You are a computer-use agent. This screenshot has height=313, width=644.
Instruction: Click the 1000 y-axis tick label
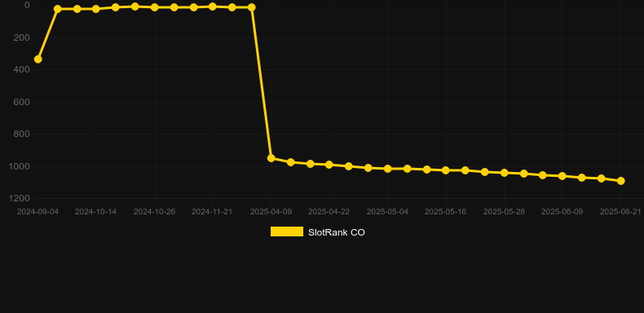pyautogui.click(x=21, y=166)
